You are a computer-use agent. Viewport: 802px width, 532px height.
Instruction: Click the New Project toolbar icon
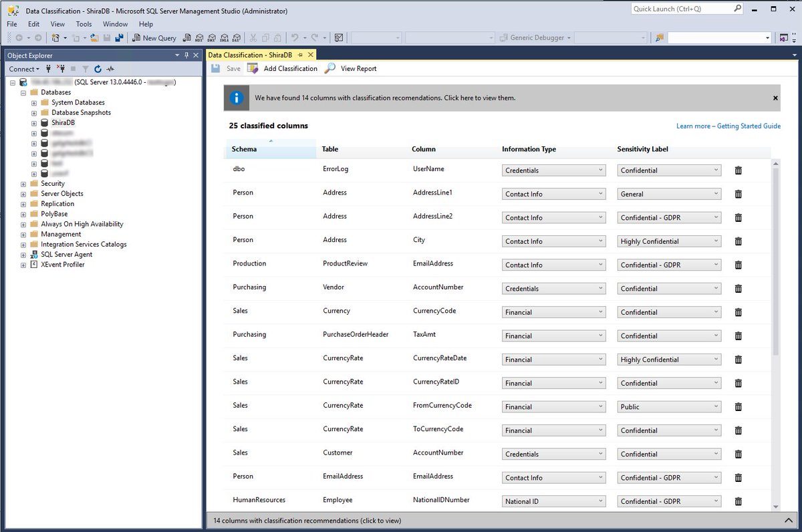(x=55, y=38)
